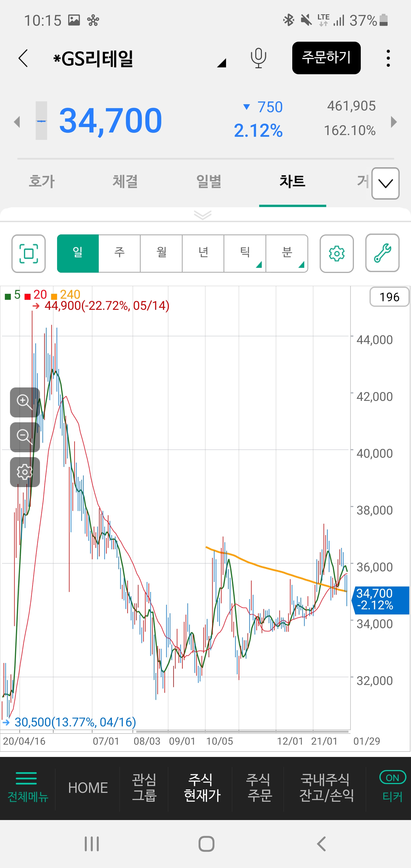This screenshot has width=411, height=868.
Task: Zoom out on the chart
Action: coord(25,437)
